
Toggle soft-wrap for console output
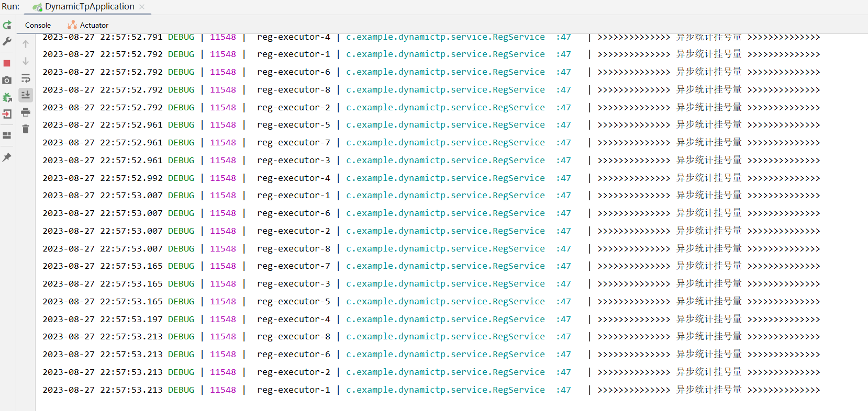tap(26, 78)
